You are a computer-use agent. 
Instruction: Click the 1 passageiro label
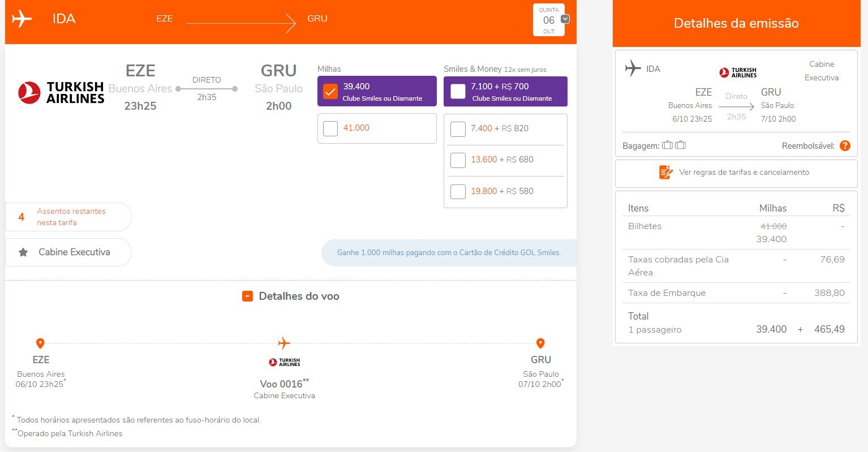pyautogui.click(x=655, y=329)
